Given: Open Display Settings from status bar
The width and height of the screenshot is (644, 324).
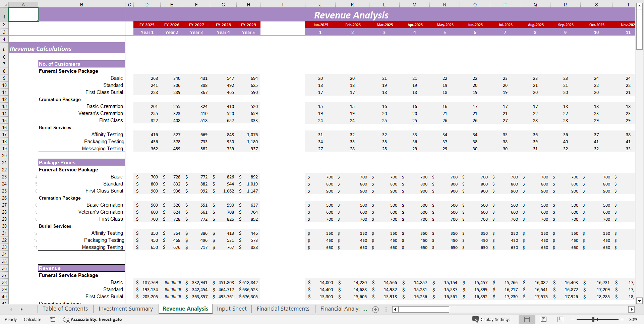Looking at the screenshot, I should 491,319.
